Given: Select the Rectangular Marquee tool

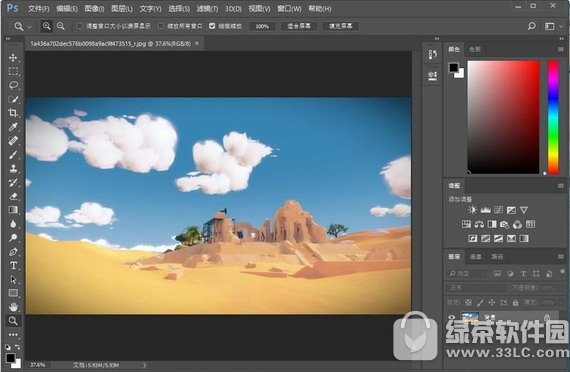Looking at the screenshot, I should 13,71.
